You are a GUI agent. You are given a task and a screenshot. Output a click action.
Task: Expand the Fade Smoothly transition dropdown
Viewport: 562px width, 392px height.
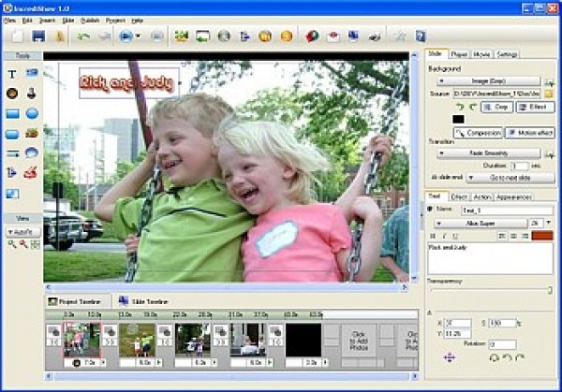488,152
